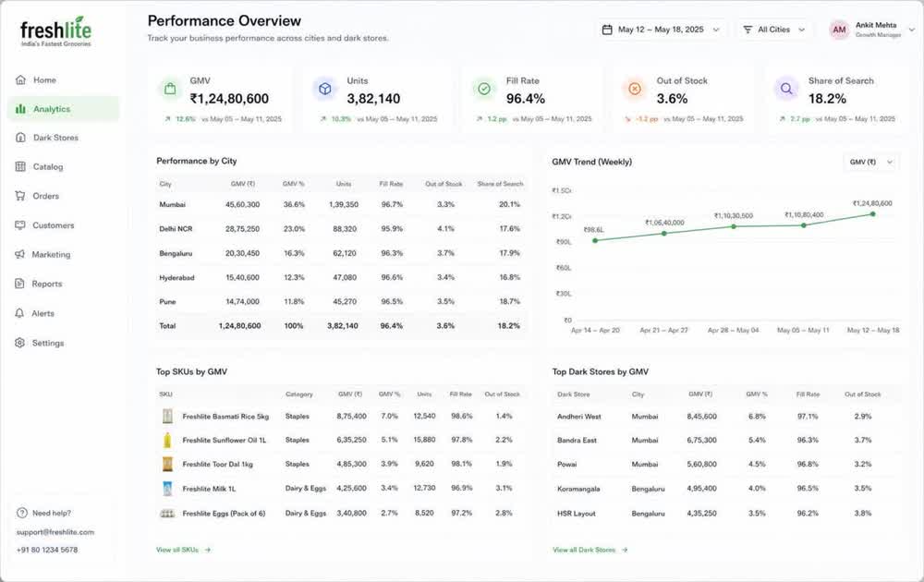The image size is (924, 582).
Task: Click the Freshlite Basmati Rice product image
Action: [168, 417]
